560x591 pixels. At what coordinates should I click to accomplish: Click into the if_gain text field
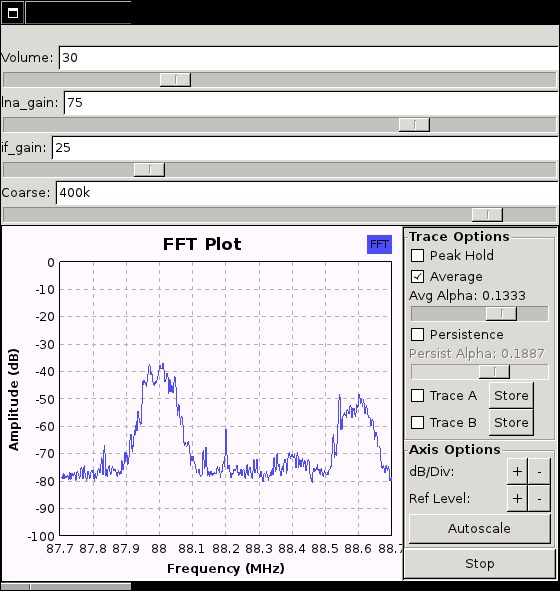point(305,147)
